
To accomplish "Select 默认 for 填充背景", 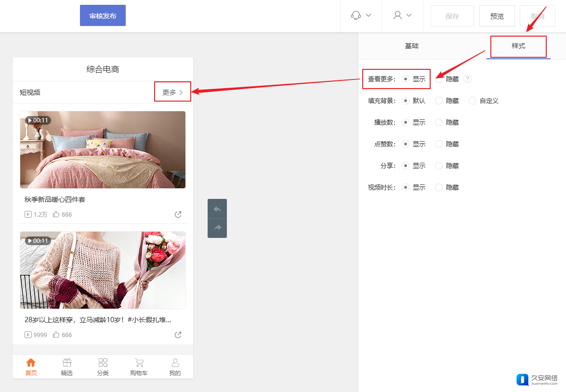I will point(406,101).
